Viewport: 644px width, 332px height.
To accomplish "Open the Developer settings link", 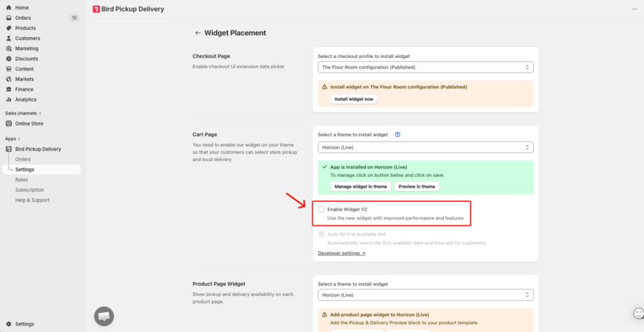I will click(x=342, y=254).
